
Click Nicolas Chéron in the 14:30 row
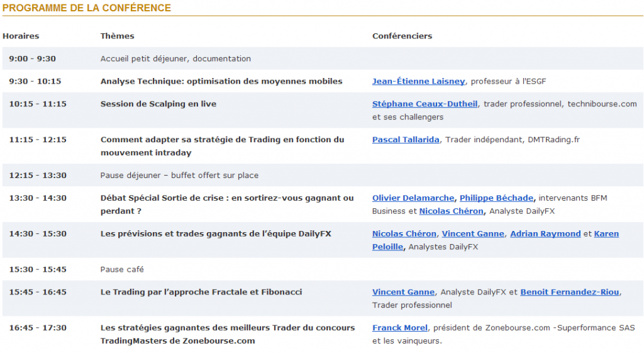coord(404,234)
